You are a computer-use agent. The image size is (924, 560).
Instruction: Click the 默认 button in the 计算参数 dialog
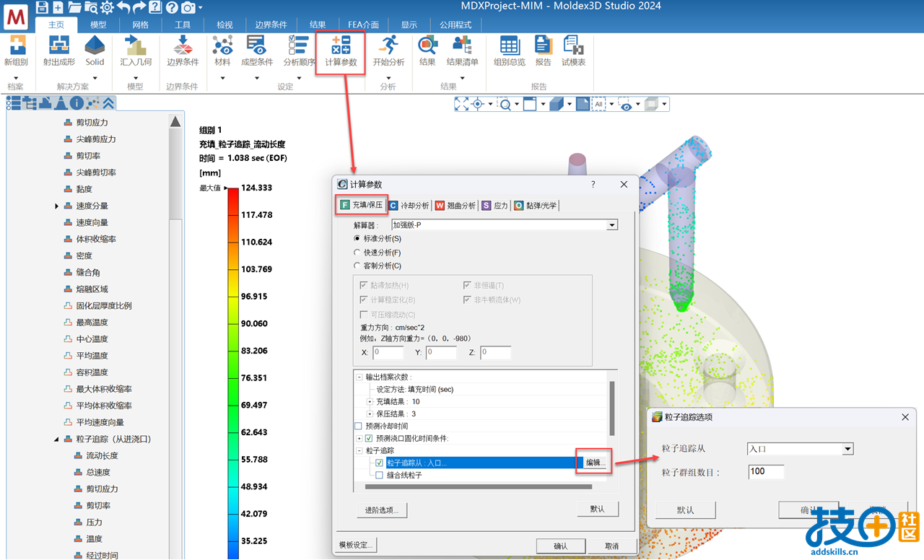598,509
